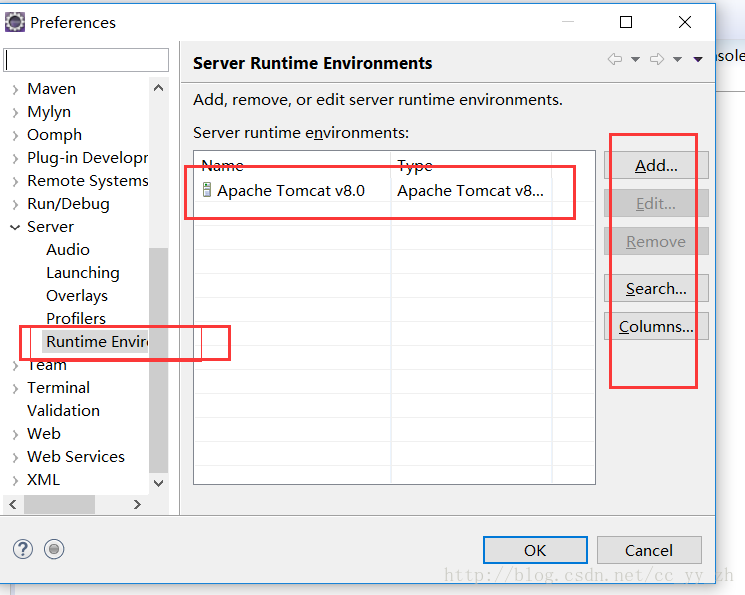Maximize the Preferences window
745x595 pixels.
pos(626,22)
